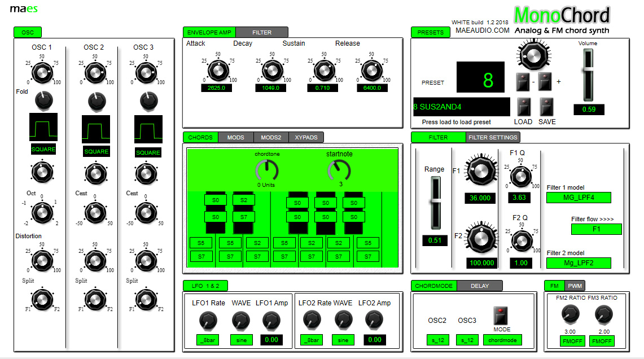Image resolution: width=644 pixels, height=359 pixels.
Task: Click the startnote knob
Action: pyautogui.click(x=339, y=170)
